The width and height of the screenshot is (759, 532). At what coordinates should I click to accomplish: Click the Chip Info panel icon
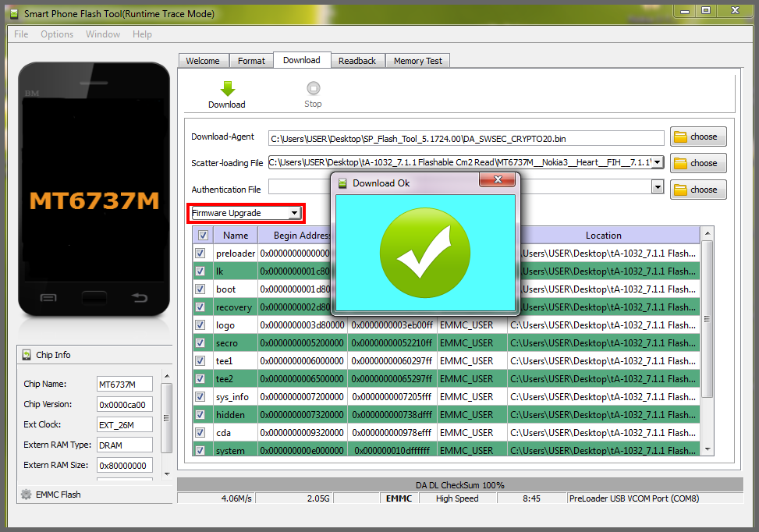coord(27,355)
